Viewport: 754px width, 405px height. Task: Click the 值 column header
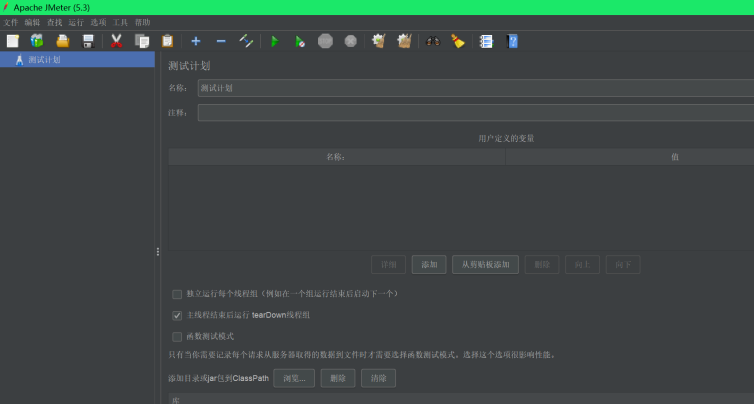[630, 157]
